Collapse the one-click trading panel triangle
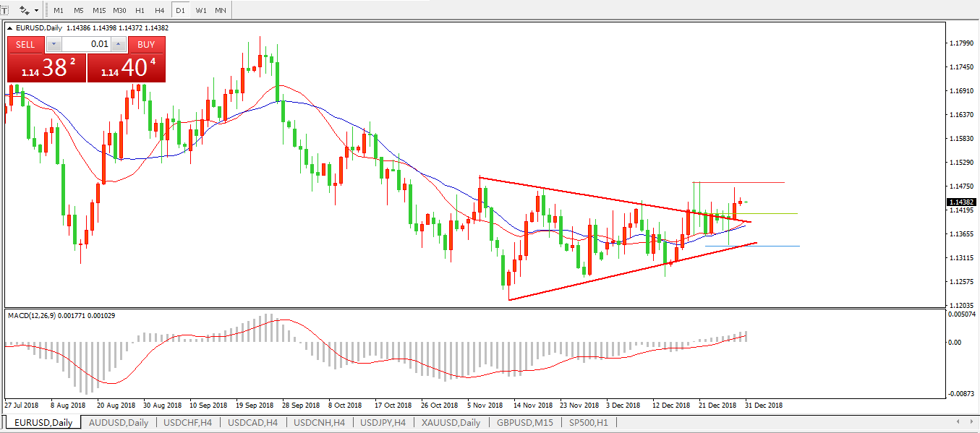The height and width of the screenshot is (433, 980). [x=9, y=28]
